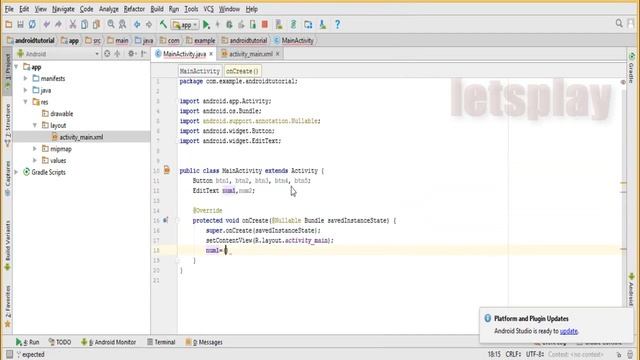
Task: Collapse the res folder
Action: coord(26,102)
